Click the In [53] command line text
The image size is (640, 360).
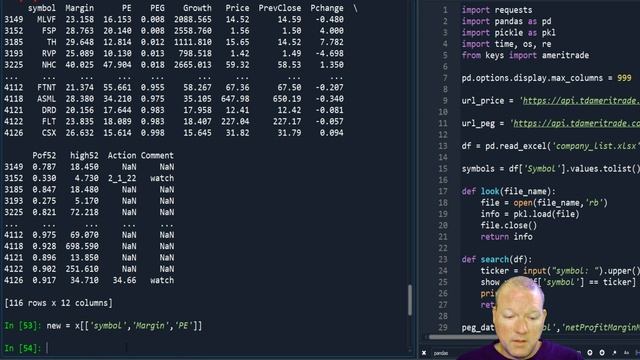click(124, 326)
